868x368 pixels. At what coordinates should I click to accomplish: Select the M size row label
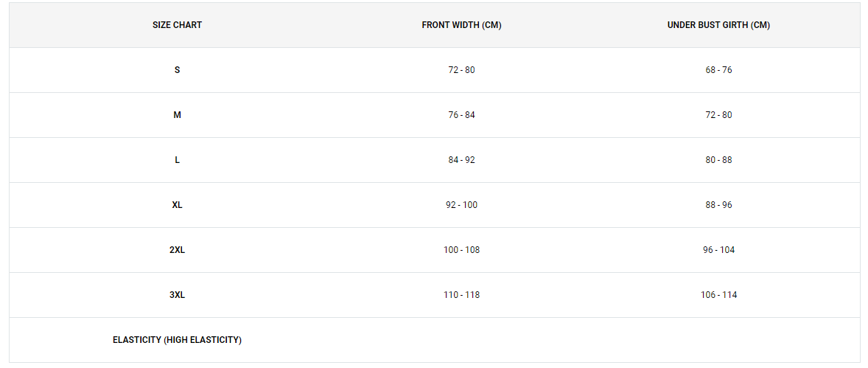coord(177,115)
